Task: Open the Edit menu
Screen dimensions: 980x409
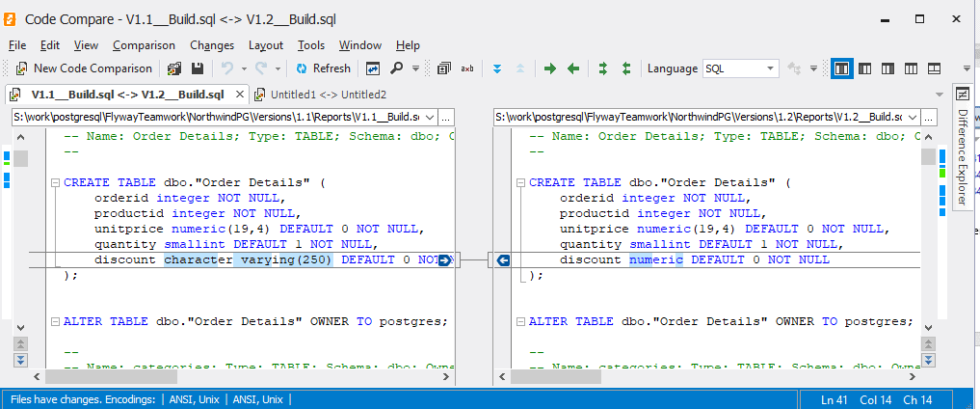Action: pos(50,45)
